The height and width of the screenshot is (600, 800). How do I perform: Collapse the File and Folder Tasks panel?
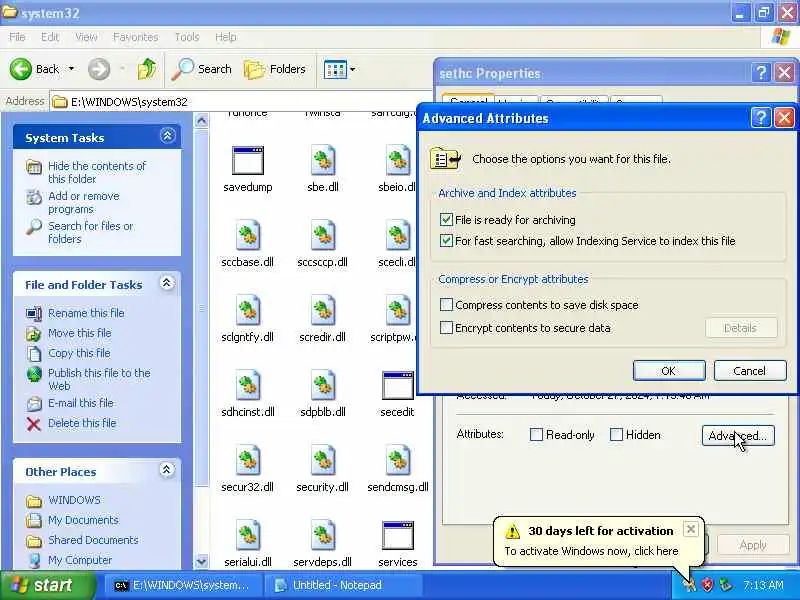click(x=167, y=283)
